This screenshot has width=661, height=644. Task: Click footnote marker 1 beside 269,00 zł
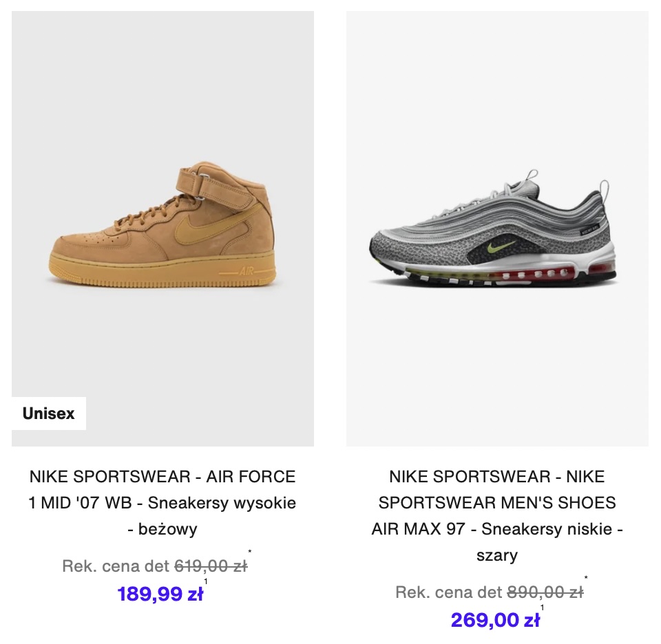pos(542,608)
